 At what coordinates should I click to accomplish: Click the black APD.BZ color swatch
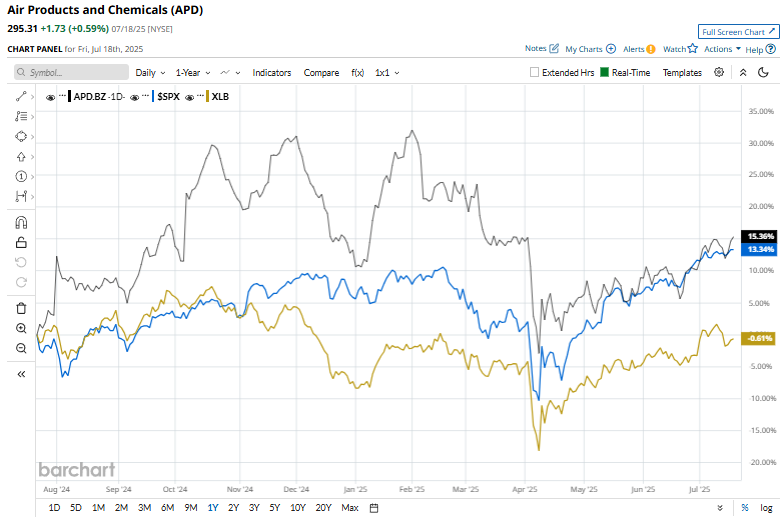pyautogui.click(x=70, y=97)
